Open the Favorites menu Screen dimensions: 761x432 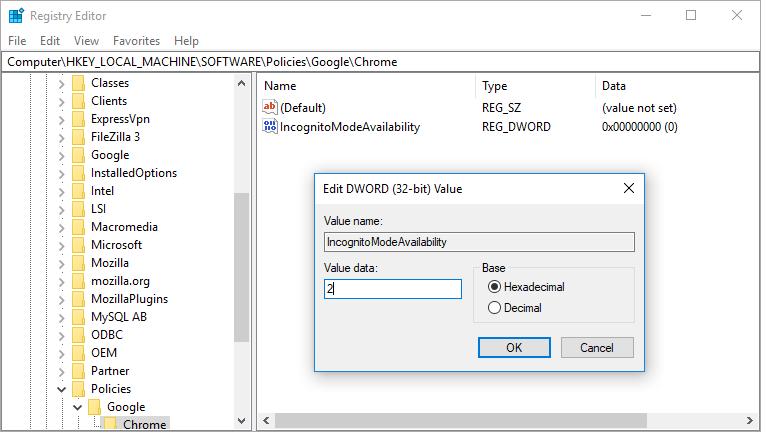click(136, 41)
